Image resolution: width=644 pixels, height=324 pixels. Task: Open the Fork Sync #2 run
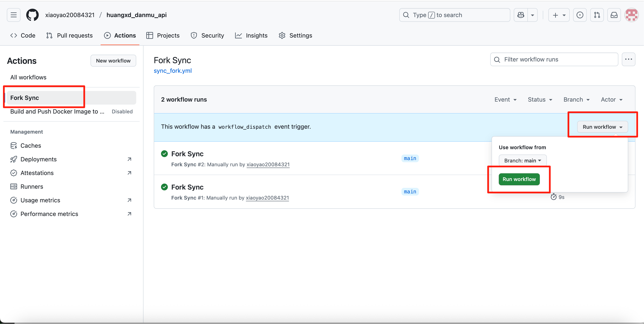187,154
